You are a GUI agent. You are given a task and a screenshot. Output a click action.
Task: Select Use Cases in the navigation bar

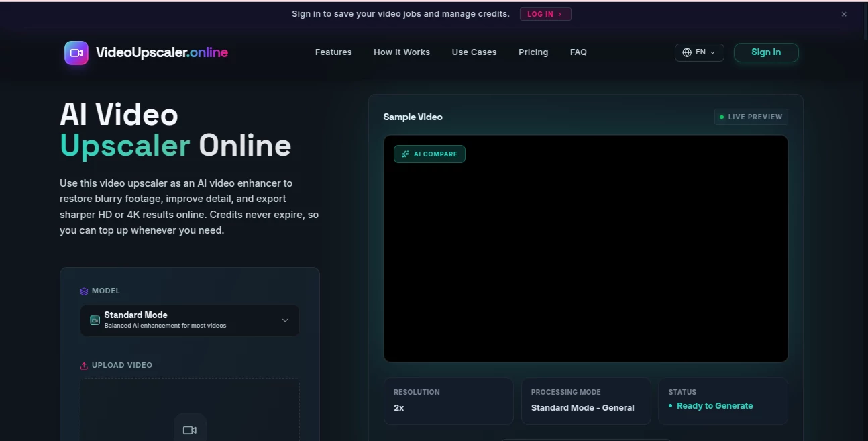[474, 52]
